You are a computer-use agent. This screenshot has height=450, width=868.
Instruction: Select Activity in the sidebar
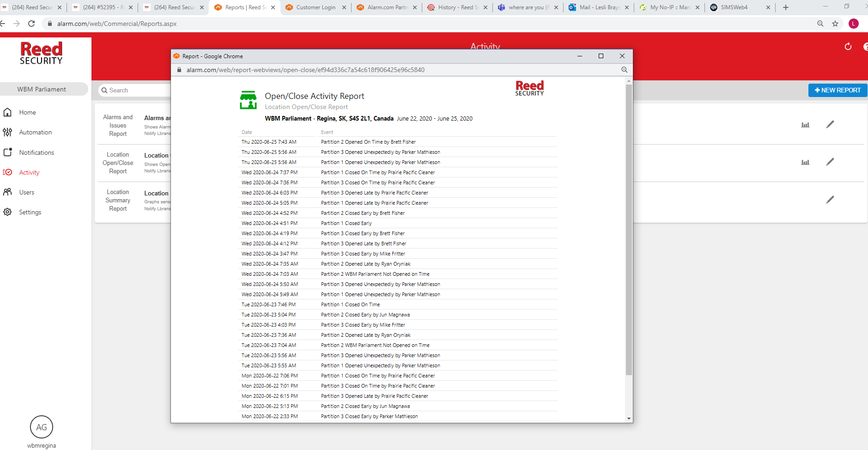[x=29, y=172]
